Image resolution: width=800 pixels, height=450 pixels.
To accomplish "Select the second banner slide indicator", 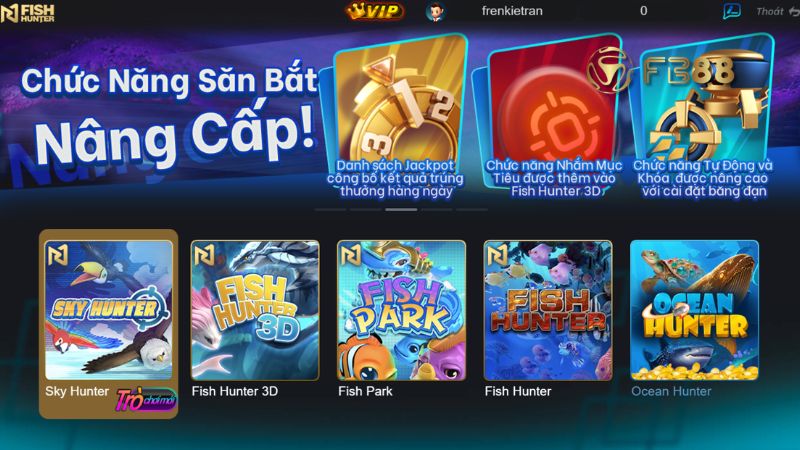I will coord(366,209).
